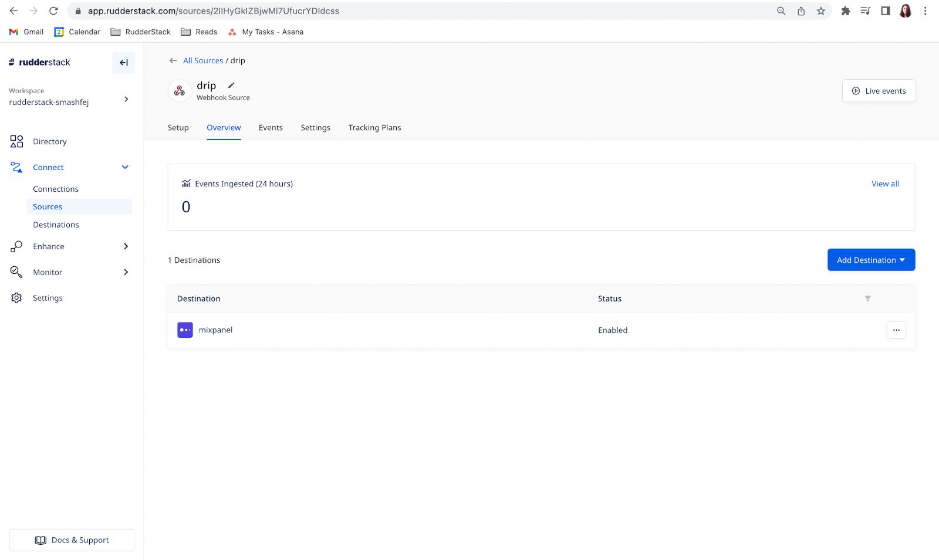Open the media controls icon in toolbar
The image size is (939, 560).
pyautogui.click(x=866, y=11)
